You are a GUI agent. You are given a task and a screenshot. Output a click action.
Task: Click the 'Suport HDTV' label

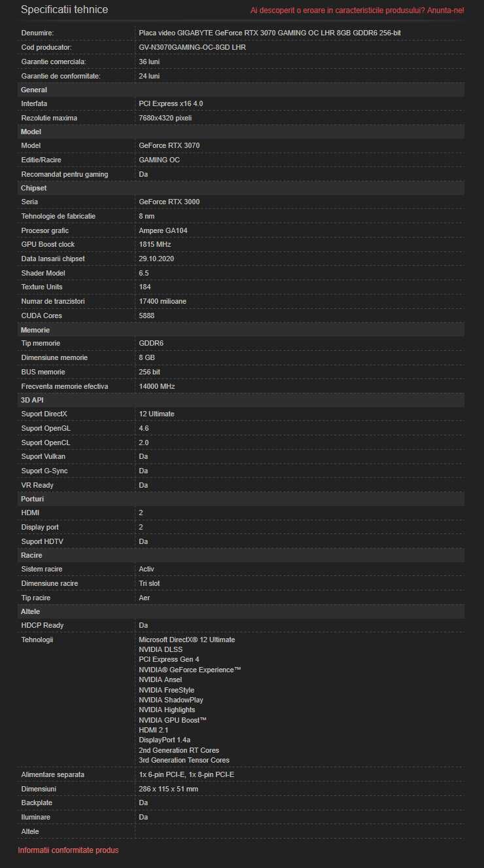pos(43,541)
